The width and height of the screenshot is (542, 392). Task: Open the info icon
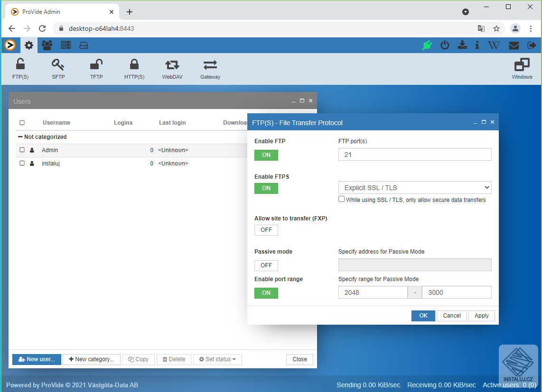click(477, 45)
